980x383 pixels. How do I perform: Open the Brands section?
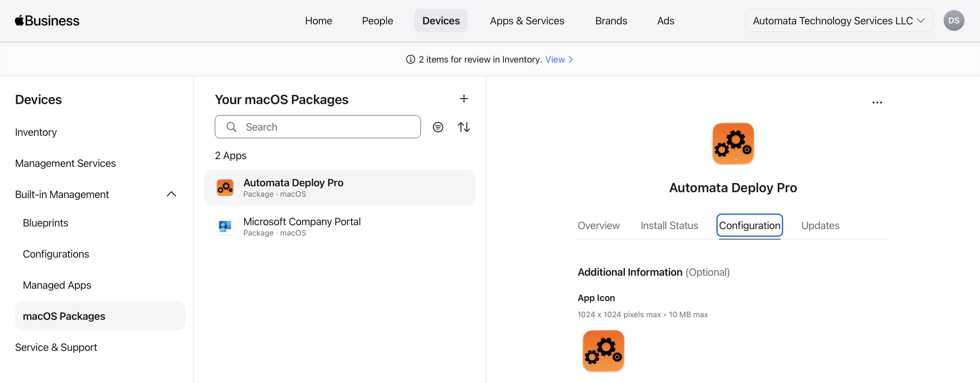click(x=611, y=21)
